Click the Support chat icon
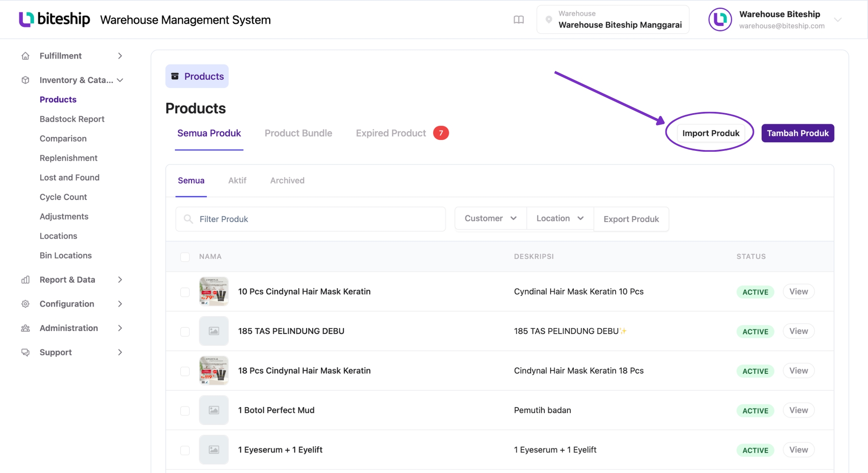Image resolution: width=868 pixels, height=473 pixels. (25, 352)
